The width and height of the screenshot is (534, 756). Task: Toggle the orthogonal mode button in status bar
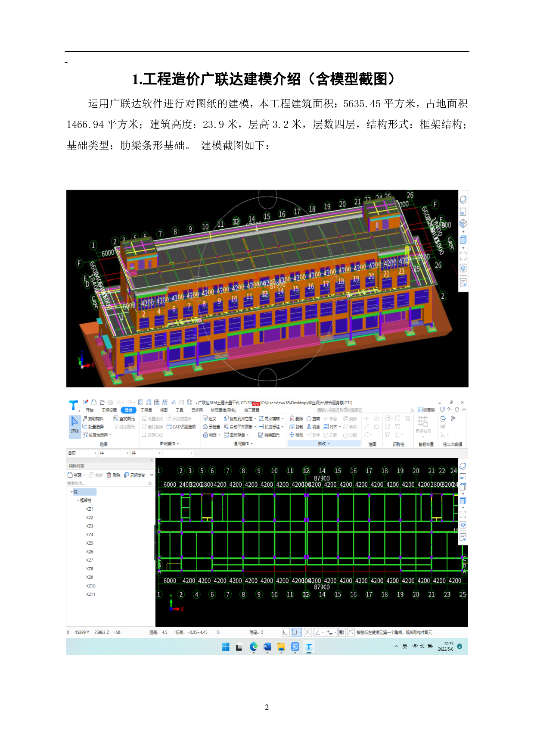(286, 632)
